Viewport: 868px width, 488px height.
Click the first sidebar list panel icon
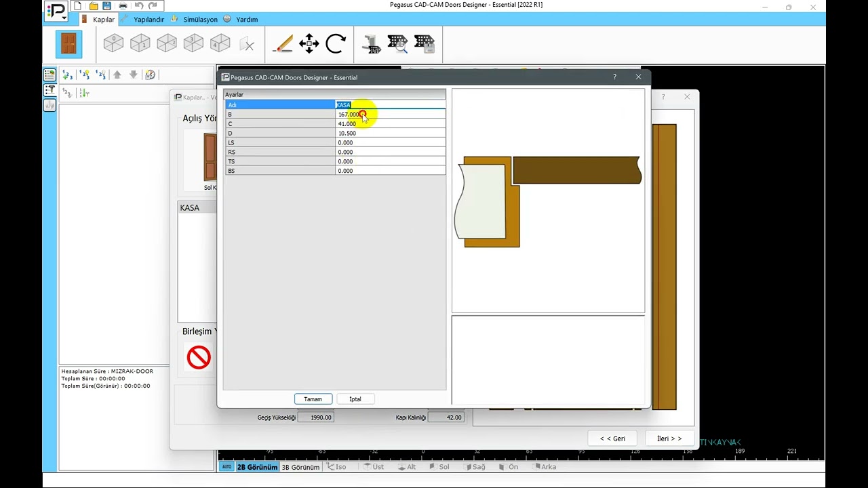pos(50,75)
